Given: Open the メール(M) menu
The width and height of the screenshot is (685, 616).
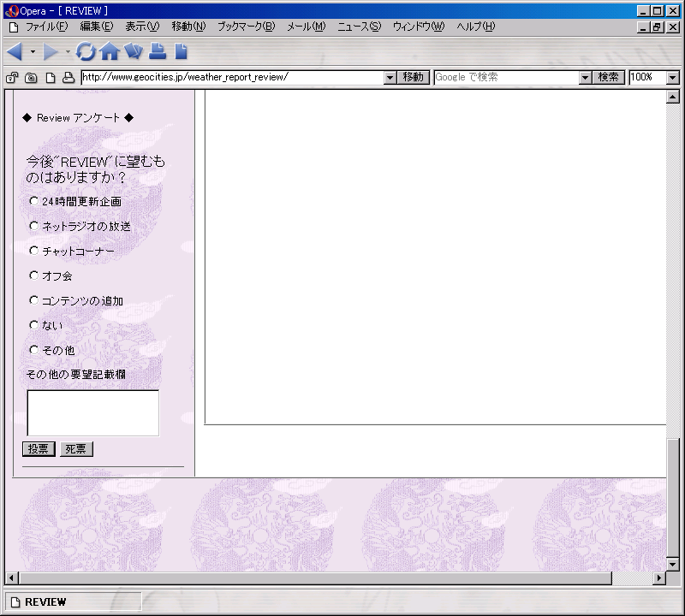Looking at the screenshot, I should pos(307,27).
